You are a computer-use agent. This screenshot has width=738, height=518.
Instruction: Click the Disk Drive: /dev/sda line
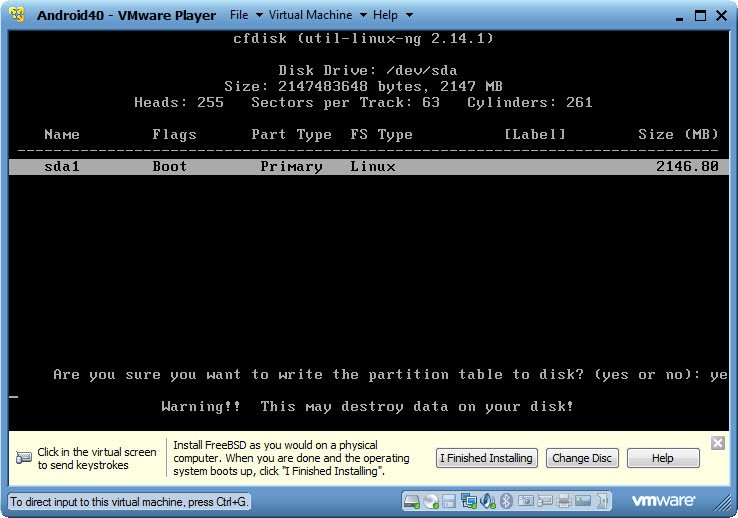point(368,71)
